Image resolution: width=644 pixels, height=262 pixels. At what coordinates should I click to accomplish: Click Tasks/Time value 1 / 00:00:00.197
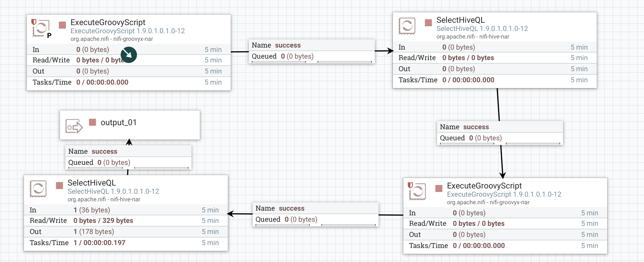pos(99,243)
